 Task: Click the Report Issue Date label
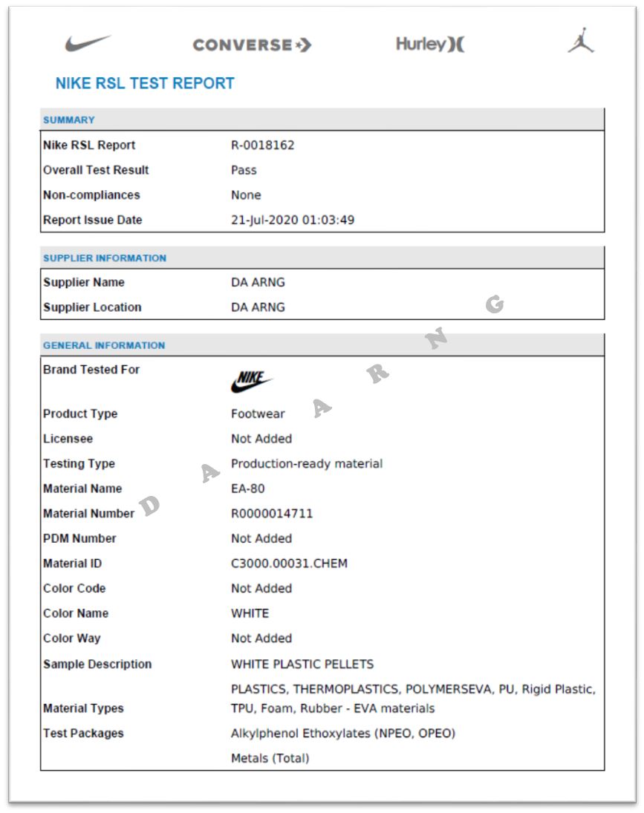(92, 220)
